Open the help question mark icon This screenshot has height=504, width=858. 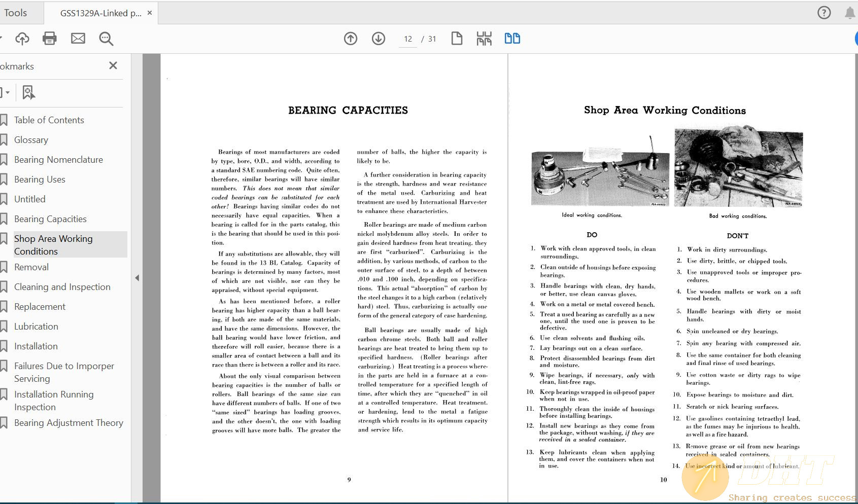click(824, 13)
